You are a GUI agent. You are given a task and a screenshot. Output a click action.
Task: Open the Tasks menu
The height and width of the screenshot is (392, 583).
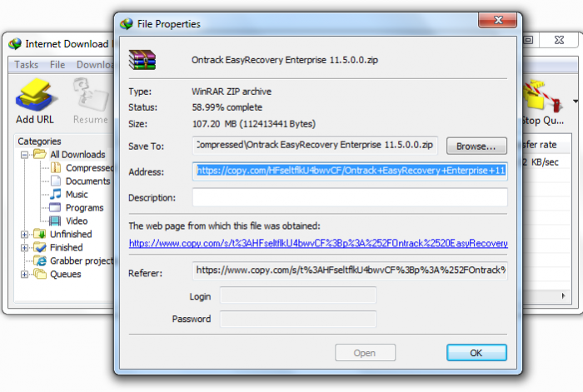click(26, 65)
